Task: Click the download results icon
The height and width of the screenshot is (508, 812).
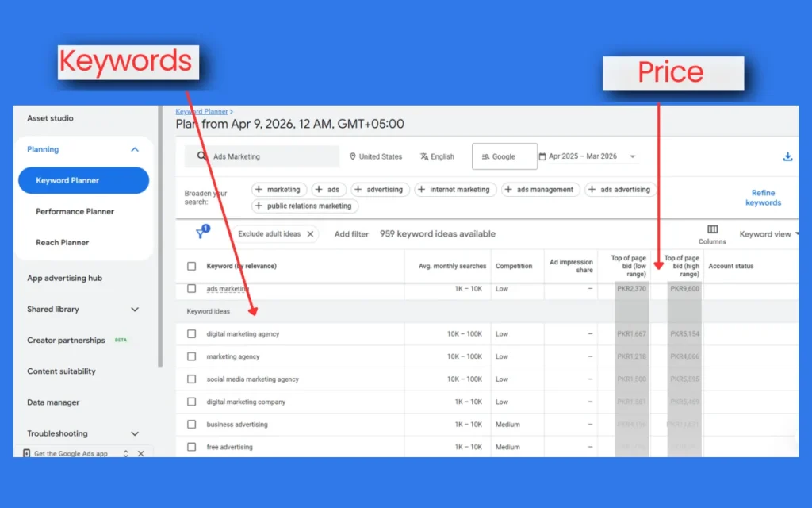Action: pos(787,156)
